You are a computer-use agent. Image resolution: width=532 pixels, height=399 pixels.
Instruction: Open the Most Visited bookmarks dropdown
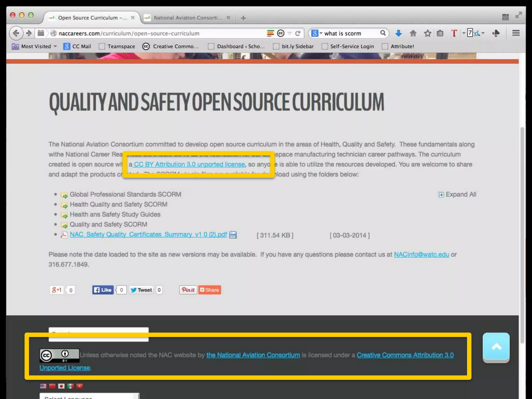34,46
